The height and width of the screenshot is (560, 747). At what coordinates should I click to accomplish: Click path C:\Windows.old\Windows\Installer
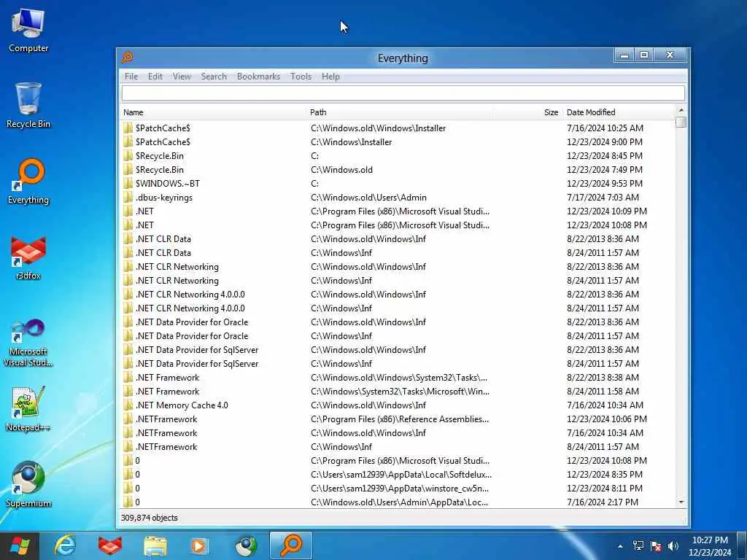(x=379, y=128)
